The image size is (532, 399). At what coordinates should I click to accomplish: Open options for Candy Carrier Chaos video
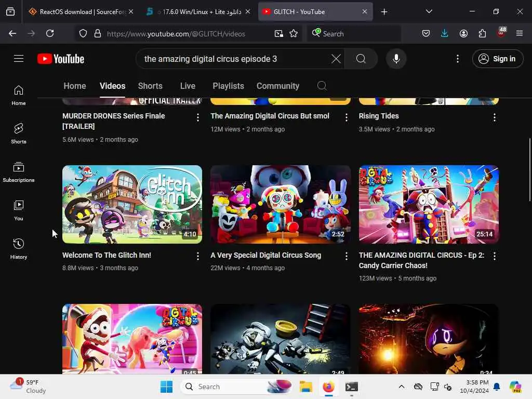pos(495,257)
